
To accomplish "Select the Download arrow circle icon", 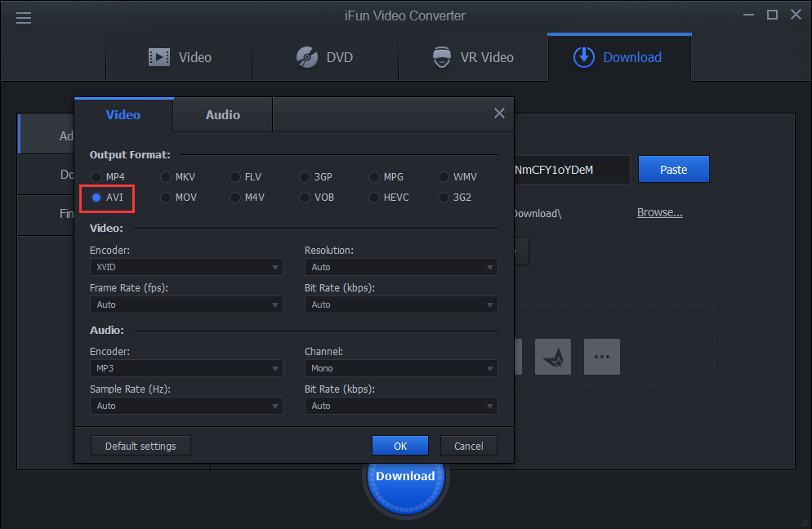I will [583, 57].
